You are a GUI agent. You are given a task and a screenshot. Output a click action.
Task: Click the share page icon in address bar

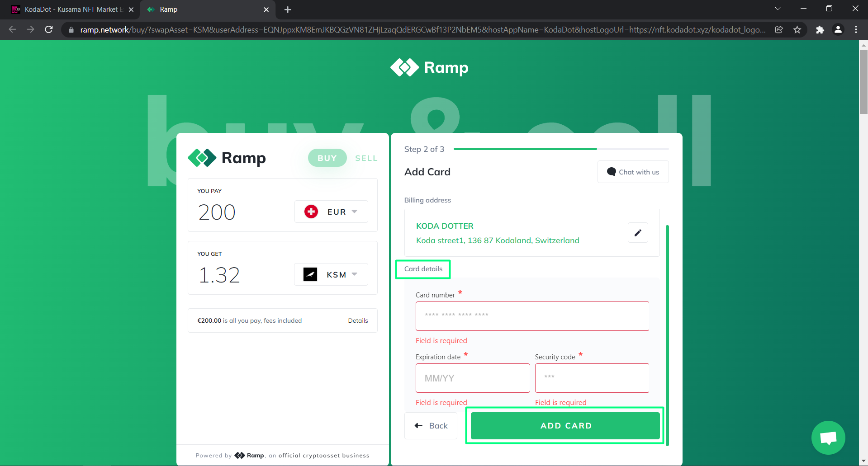[x=779, y=30]
